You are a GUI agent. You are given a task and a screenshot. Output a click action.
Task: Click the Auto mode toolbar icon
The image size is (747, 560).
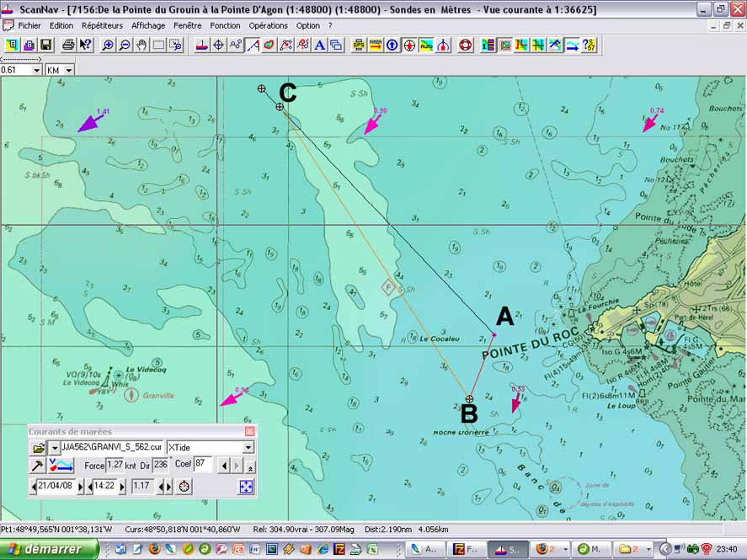point(426,45)
